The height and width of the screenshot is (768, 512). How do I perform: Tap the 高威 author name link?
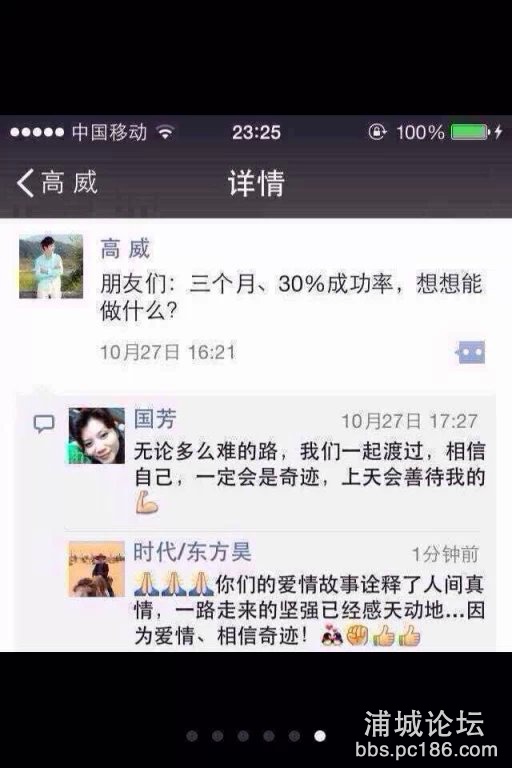(125, 249)
